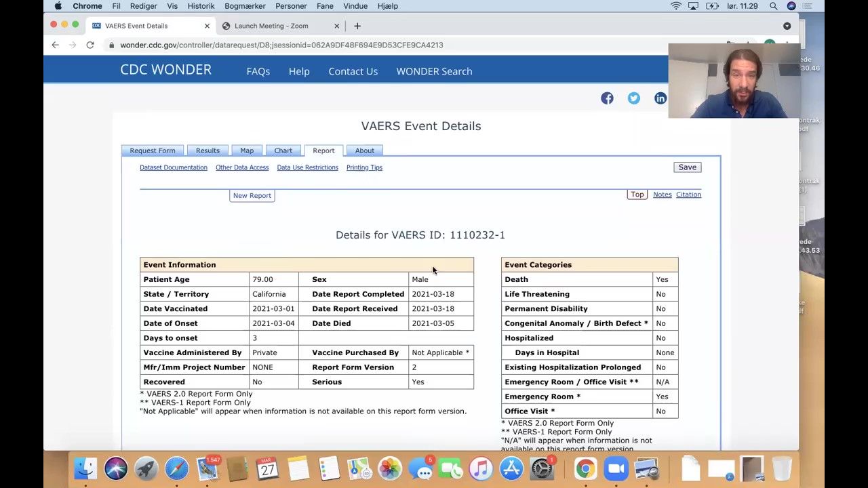Switch to the Request Form tab

153,150
